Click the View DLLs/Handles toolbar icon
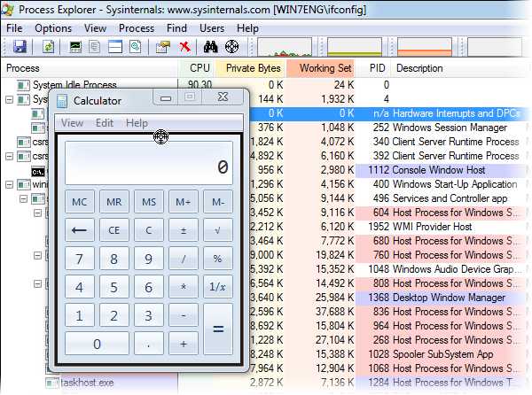Screen dimensions: 532x395 [136, 46]
